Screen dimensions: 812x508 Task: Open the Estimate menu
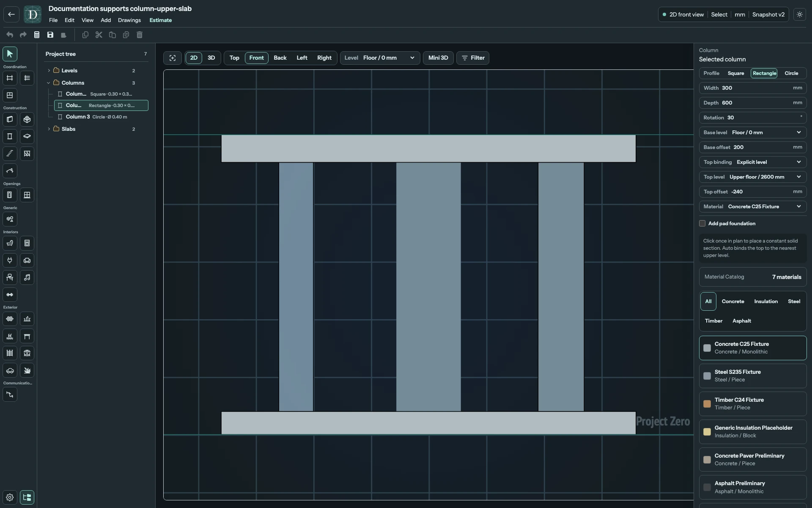161,20
